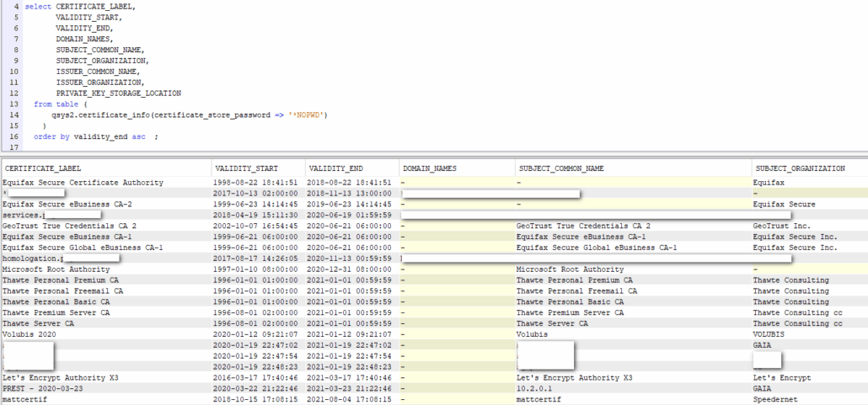
Task: Select 'Thawte Personal Freemail CA' in SUBJECT_COMMON_NAME column
Action: point(576,291)
